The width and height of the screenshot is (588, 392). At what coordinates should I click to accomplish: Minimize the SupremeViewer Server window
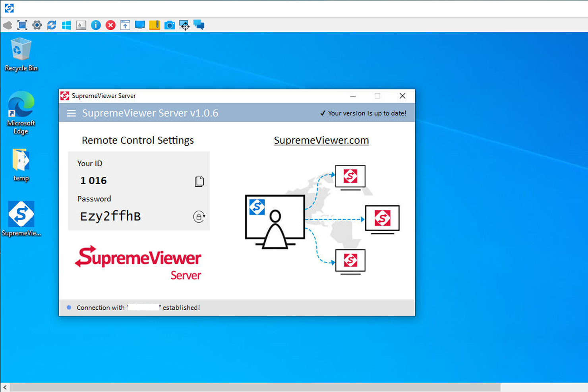(x=353, y=96)
